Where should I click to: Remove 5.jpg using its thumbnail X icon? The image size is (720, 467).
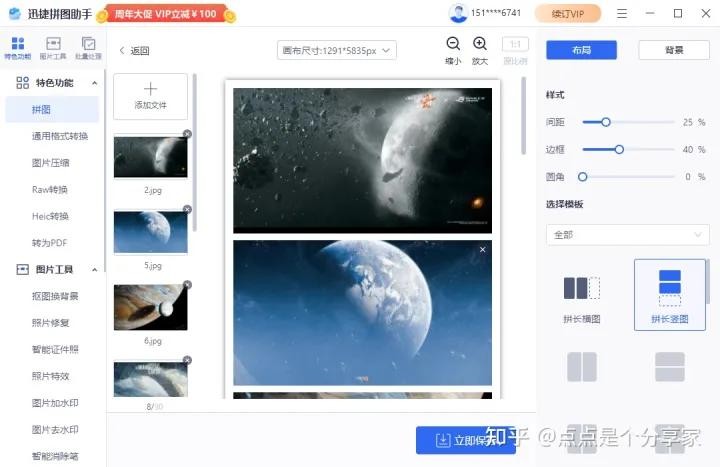pos(187,209)
